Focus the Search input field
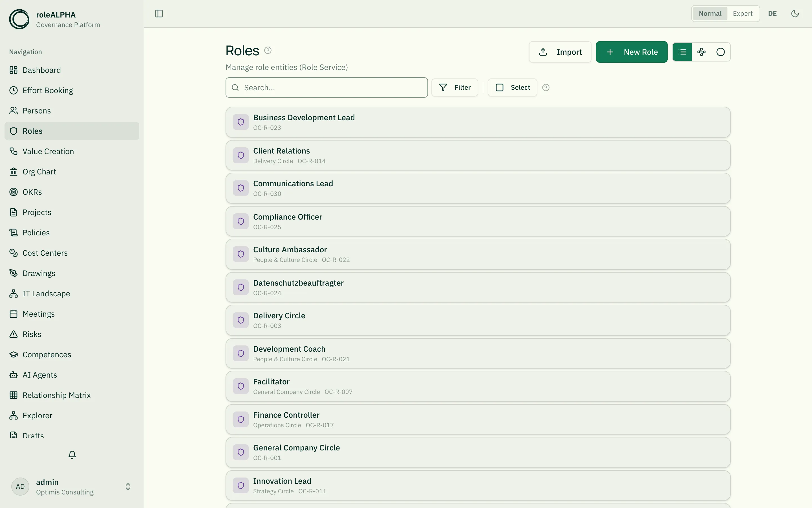Viewport: 812px width, 508px height. click(326, 88)
